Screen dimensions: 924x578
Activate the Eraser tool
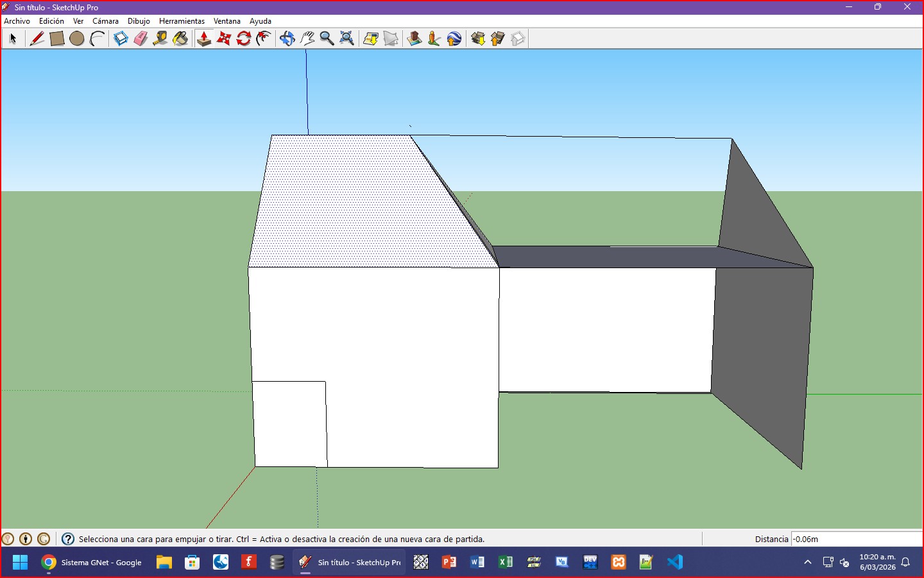pyautogui.click(x=141, y=39)
